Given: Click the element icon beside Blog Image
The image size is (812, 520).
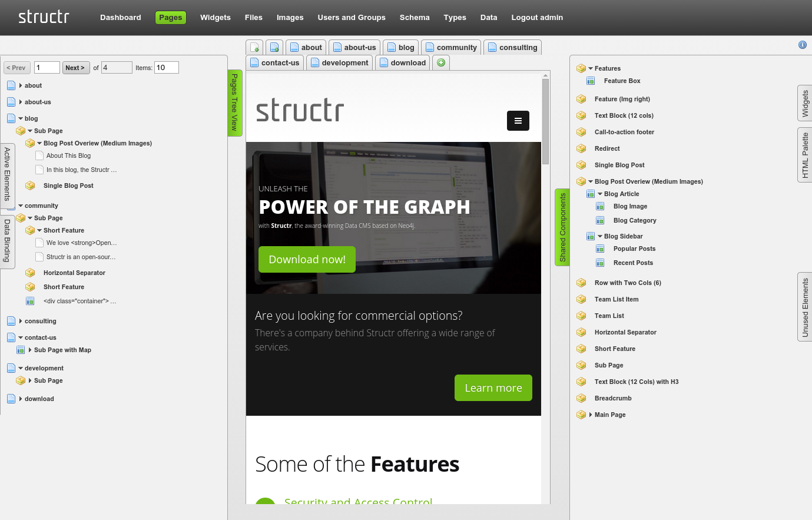Looking at the screenshot, I should 600,206.
